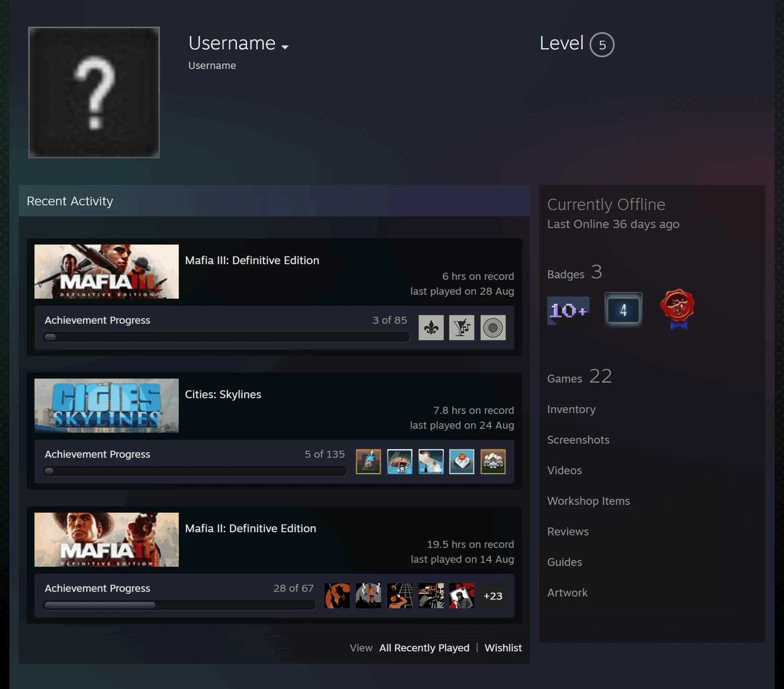Click the circular target achievement icon for Mafia III
784x689 pixels.
(x=493, y=327)
